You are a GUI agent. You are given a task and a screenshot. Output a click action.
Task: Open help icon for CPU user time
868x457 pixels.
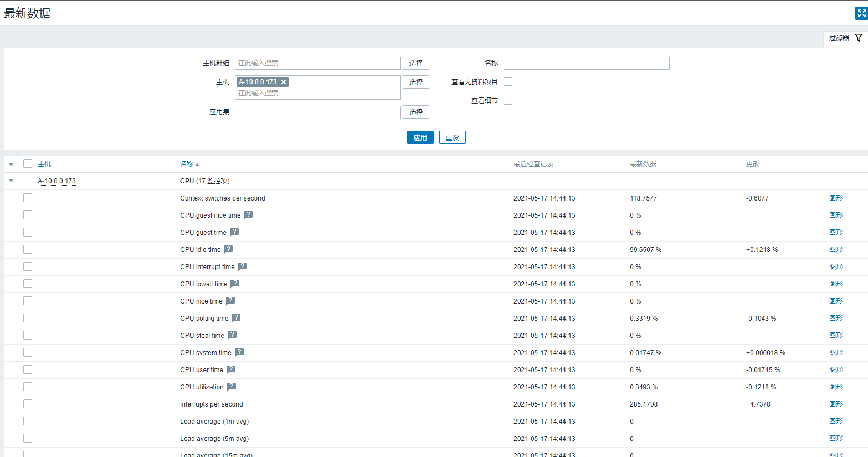(231, 369)
